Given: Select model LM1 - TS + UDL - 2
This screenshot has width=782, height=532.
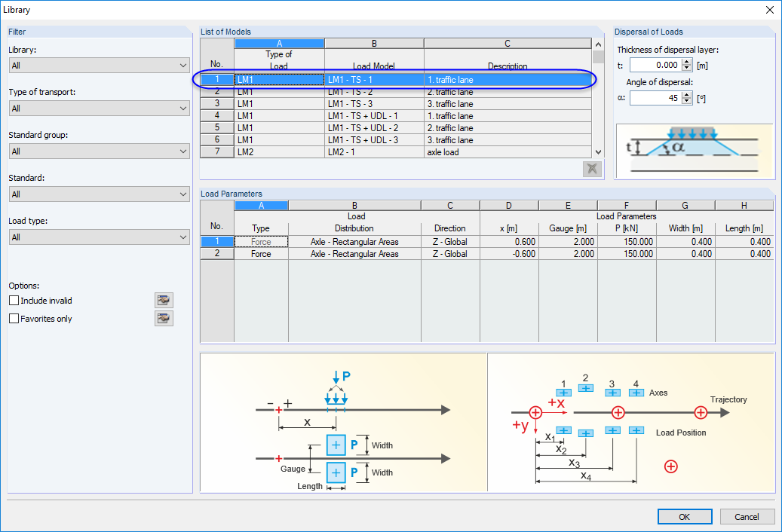Looking at the screenshot, I should pos(396,127).
